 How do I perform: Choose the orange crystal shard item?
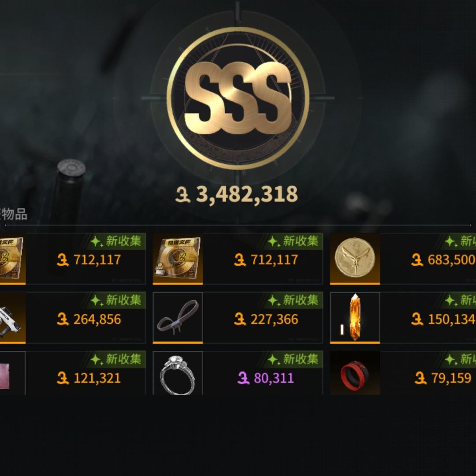[355, 317]
